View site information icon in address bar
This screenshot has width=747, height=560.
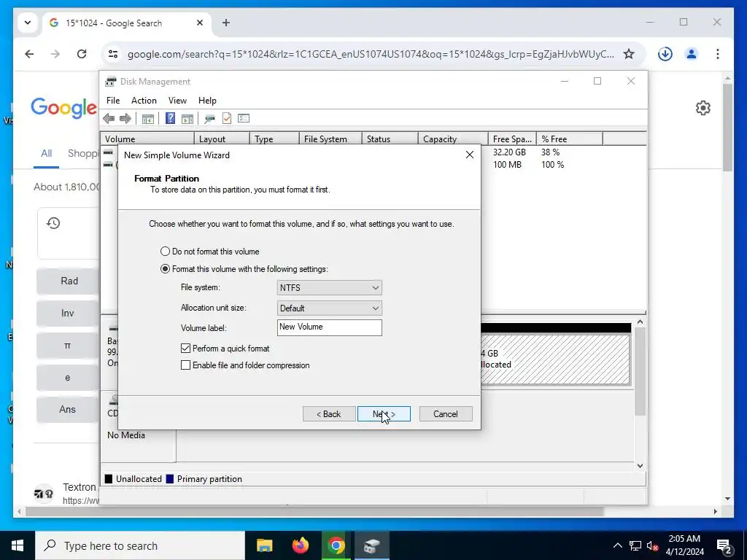coord(113,54)
